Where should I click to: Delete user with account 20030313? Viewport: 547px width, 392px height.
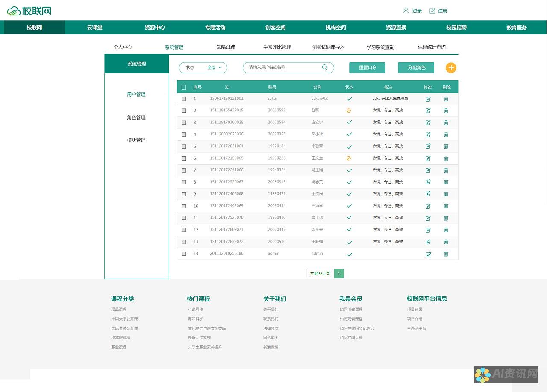click(x=446, y=182)
